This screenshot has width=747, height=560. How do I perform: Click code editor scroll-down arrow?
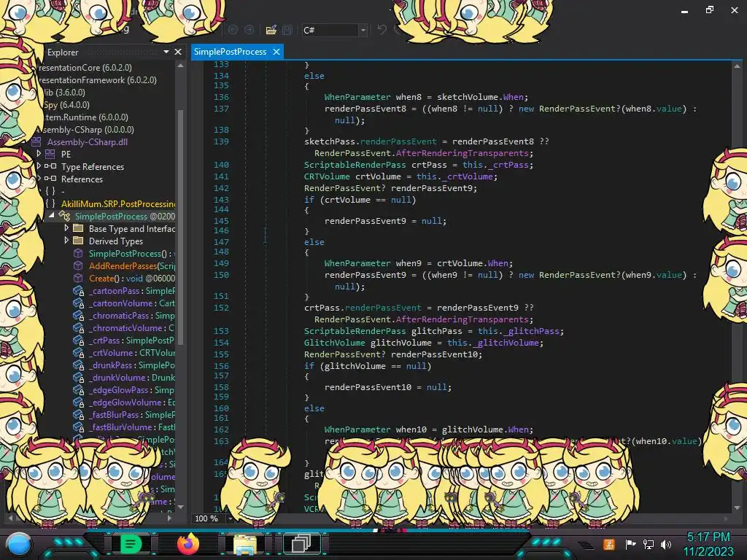tap(737, 507)
